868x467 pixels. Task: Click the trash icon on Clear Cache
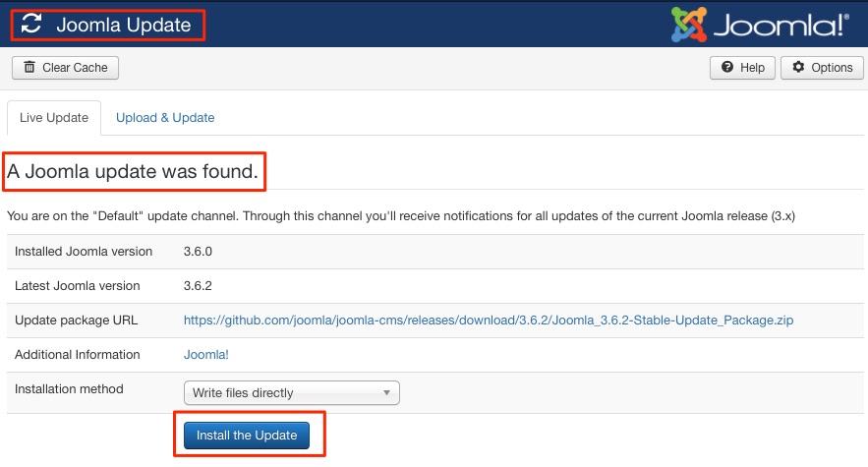[x=29, y=67]
